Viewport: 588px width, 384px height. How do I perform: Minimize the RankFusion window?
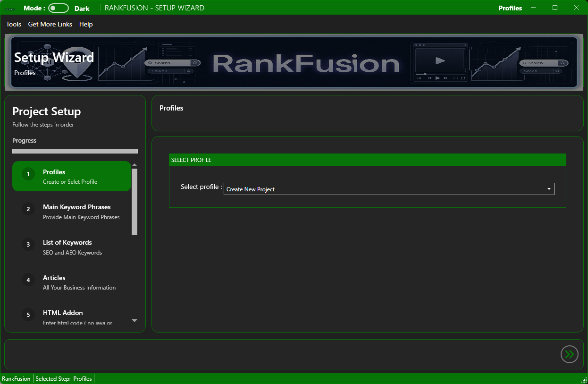(x=533, y=8)
